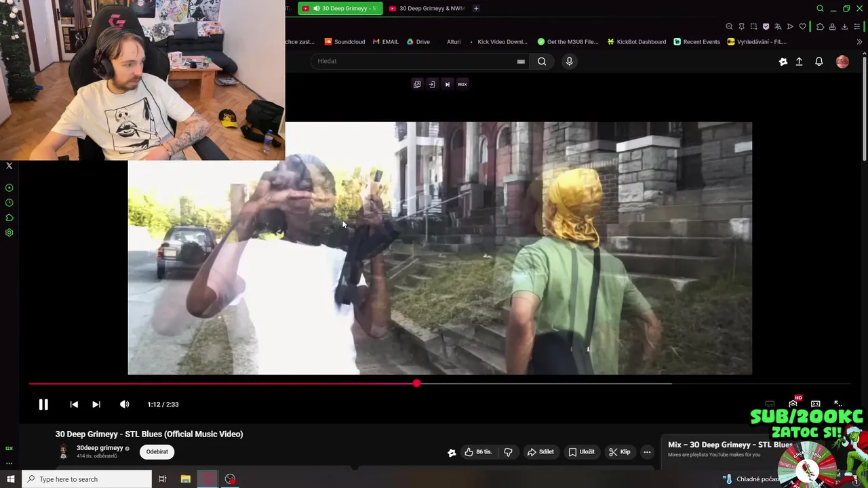Image resolution: width=868 pixels, height=488 pixels.
Task: Open the browser extensions cube icon
Action: (x=820, y=26)
